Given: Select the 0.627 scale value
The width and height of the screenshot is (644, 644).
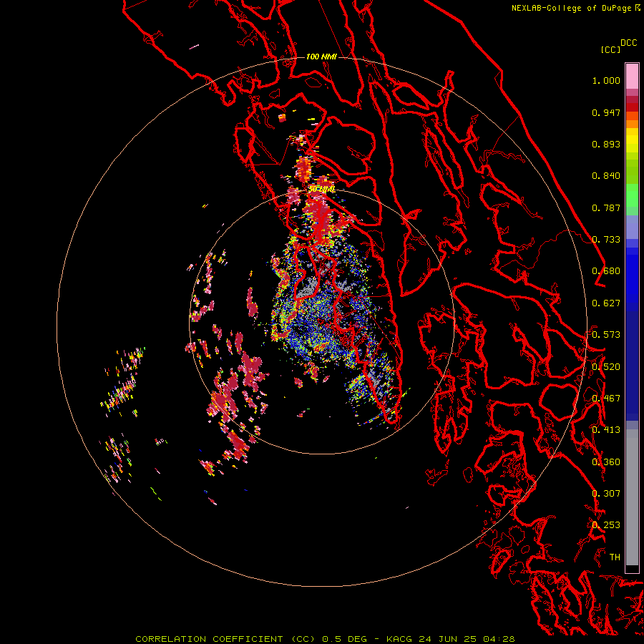Looking at the screenshot, I should pos(606,303).
